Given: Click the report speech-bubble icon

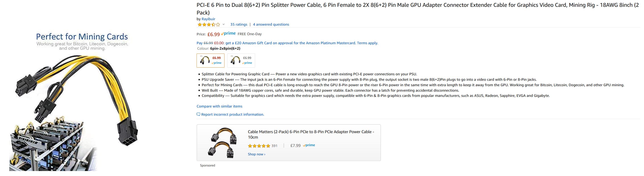Looking at the screenshot, I should [198, 115].
